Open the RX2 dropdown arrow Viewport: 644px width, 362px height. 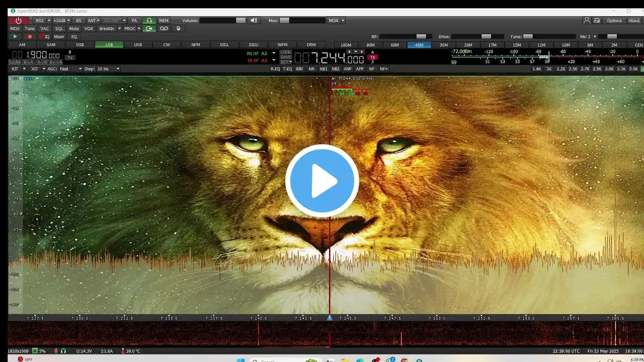[49, 21]
